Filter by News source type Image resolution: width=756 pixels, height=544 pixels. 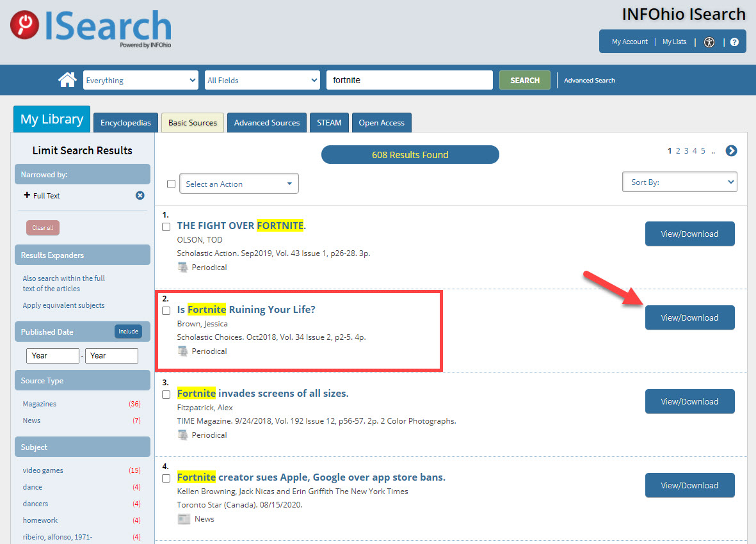pos(31,420)
